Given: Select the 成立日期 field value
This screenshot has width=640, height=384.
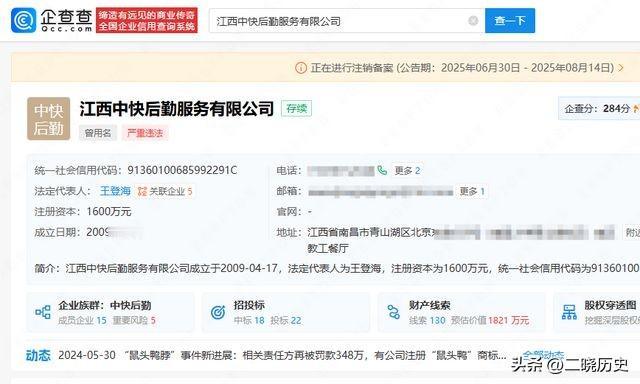Looking at the screenshot, I should tap(115, 232).
